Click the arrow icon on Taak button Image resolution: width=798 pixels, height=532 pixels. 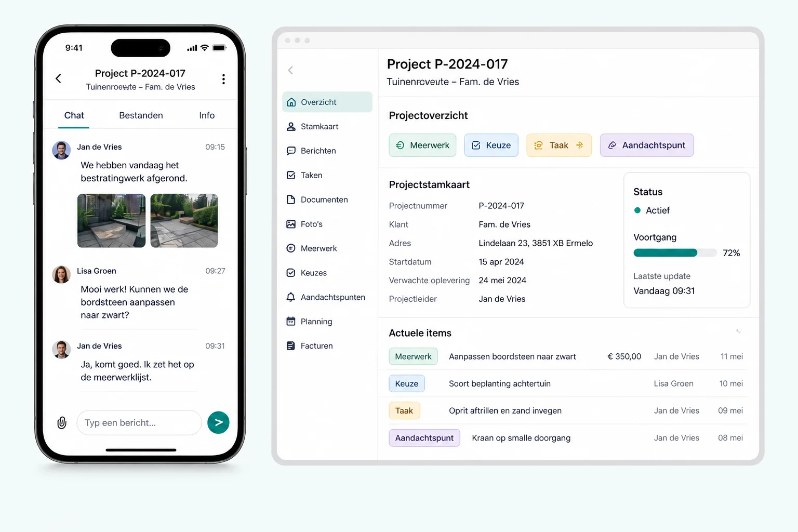click(580, 145)
